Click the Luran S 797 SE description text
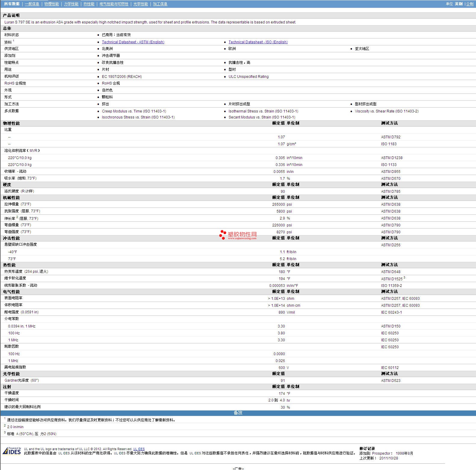 pyautogui.click(x=150, y=22)
